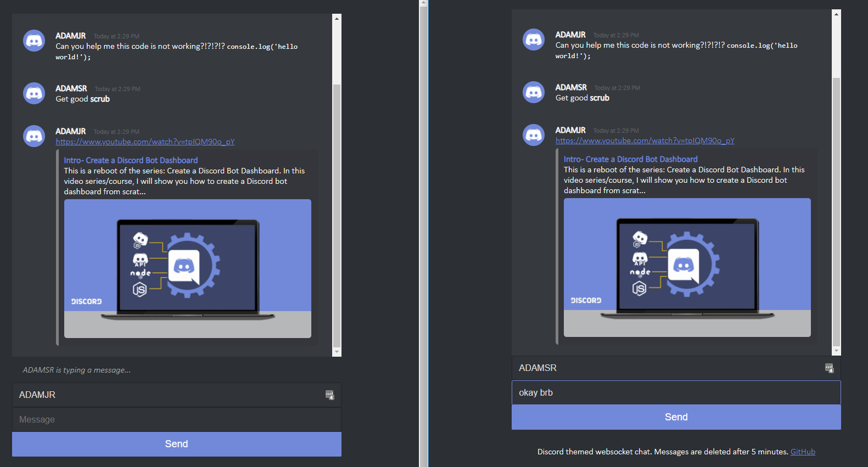868x467 pixels.
Task: Click 'Get good scrub' message in right chat
Action: pyautogui.click(x=583, y=98)
